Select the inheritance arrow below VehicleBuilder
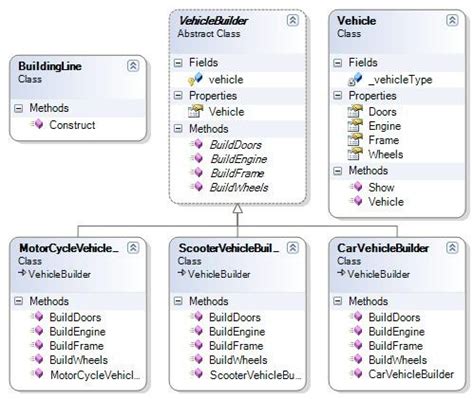Screen dimensions: 474x399 point(237,209)
